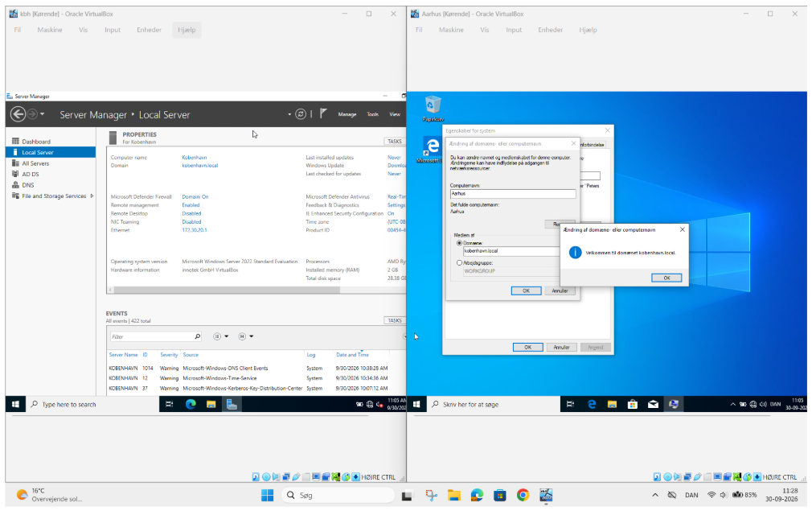Screen dimensions: 812x511
Task: Click the kobenhavn.local domain link
Action: tap(200, 165)
